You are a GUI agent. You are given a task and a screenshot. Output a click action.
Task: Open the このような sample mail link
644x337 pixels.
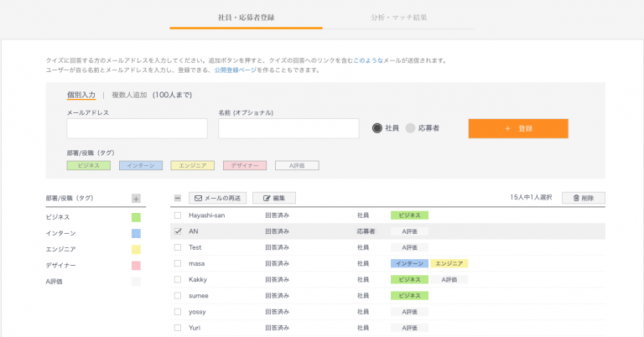point(368,60)
